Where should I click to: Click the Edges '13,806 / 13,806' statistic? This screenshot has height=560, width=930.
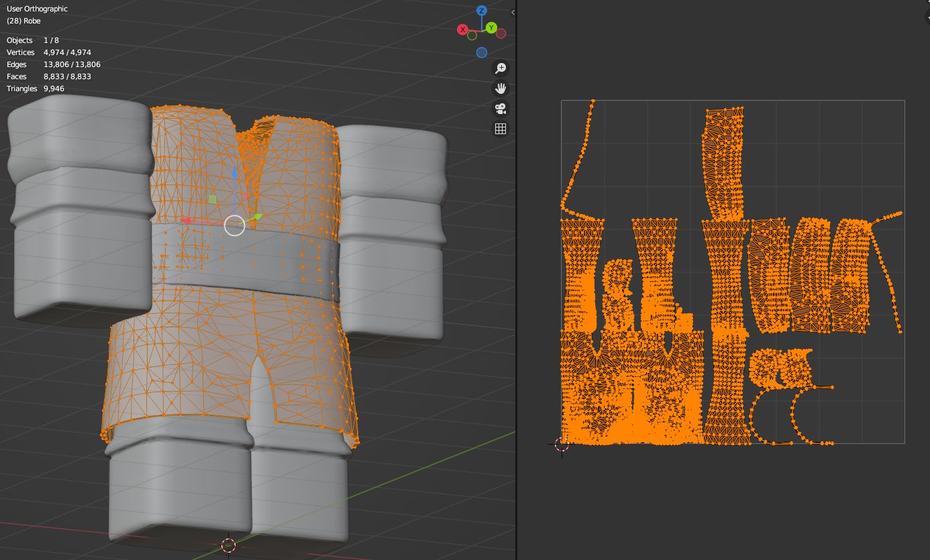tap(72, 64)
